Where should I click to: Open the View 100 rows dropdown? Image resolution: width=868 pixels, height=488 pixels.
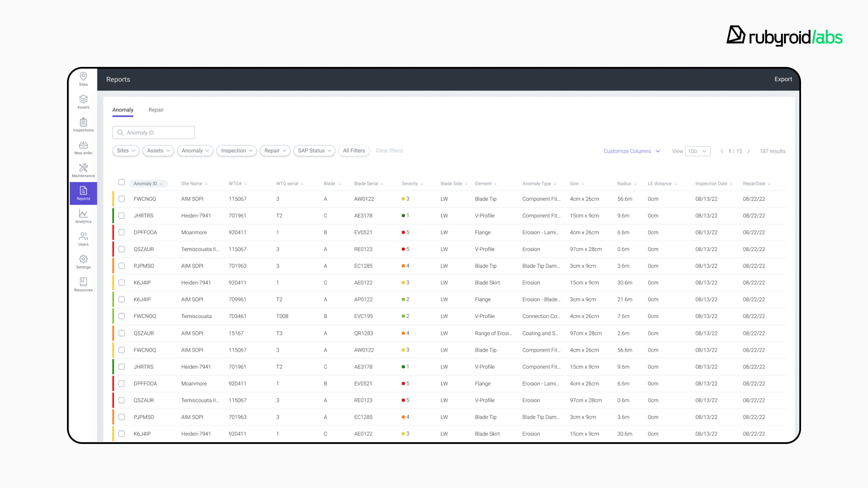pyautogui.click(x=697, y=151)
